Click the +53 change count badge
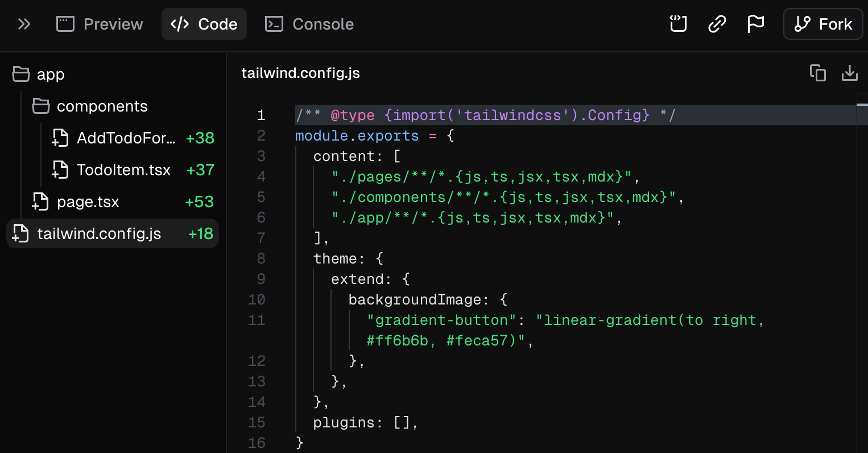 click(200, 202)
